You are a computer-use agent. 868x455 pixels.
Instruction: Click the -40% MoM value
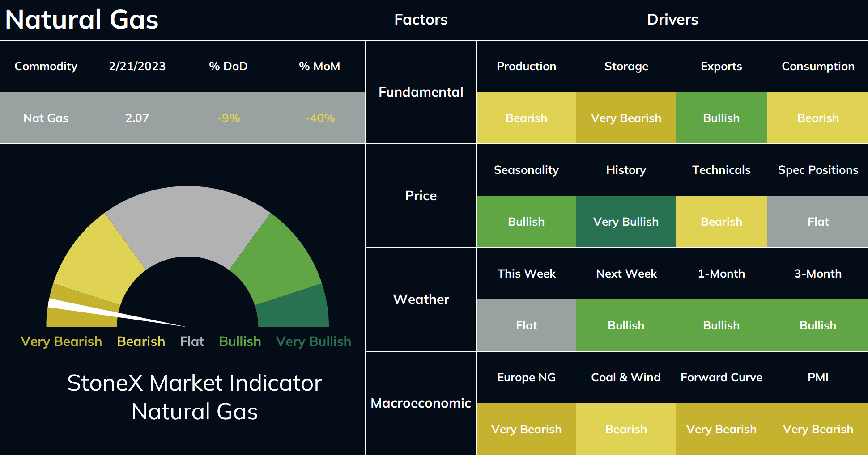tap(319, 118)
